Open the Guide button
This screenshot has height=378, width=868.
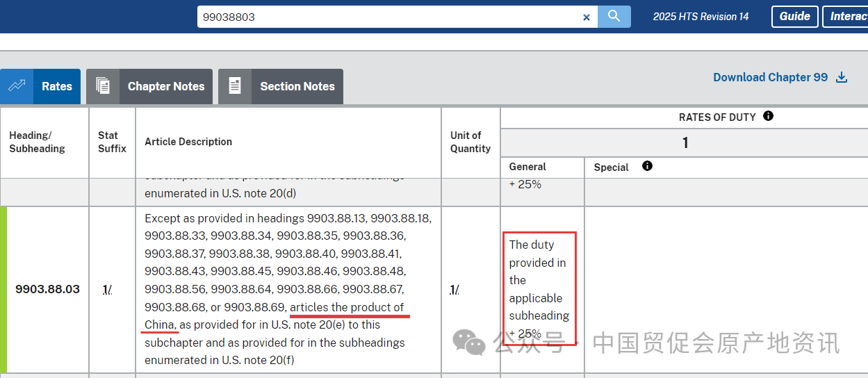(794, 17)
